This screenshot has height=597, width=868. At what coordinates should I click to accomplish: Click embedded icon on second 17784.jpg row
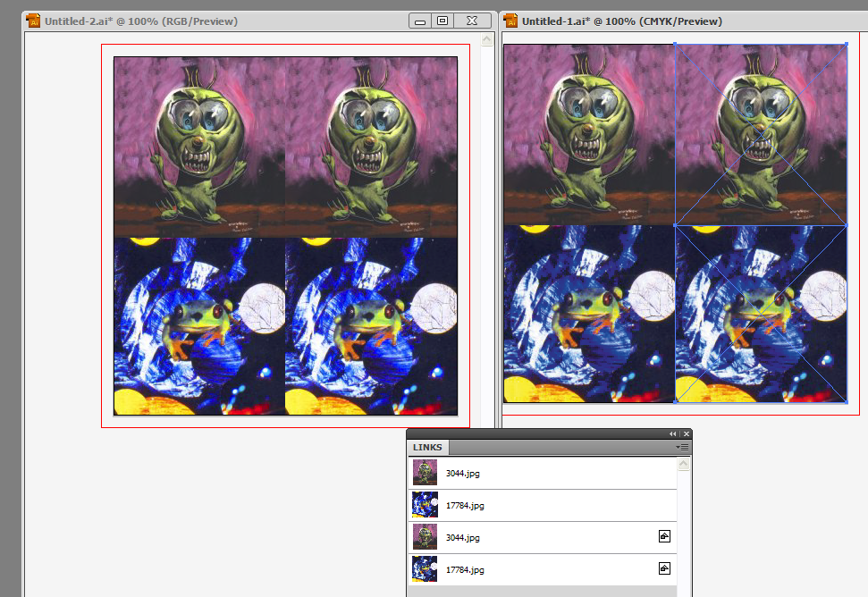664,568
